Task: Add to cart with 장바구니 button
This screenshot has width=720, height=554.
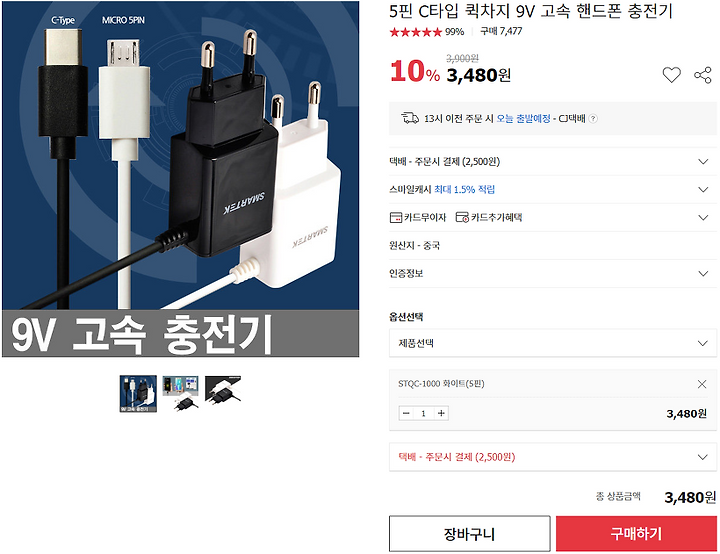Action: click(x=470, y=534)
